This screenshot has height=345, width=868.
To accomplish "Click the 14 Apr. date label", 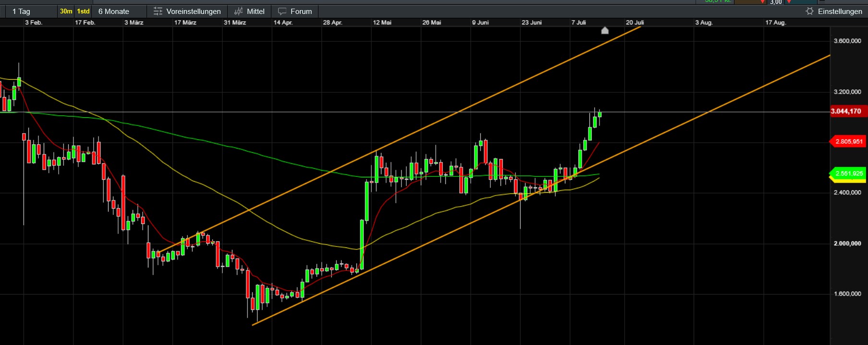I will click(x=283, y=23).
